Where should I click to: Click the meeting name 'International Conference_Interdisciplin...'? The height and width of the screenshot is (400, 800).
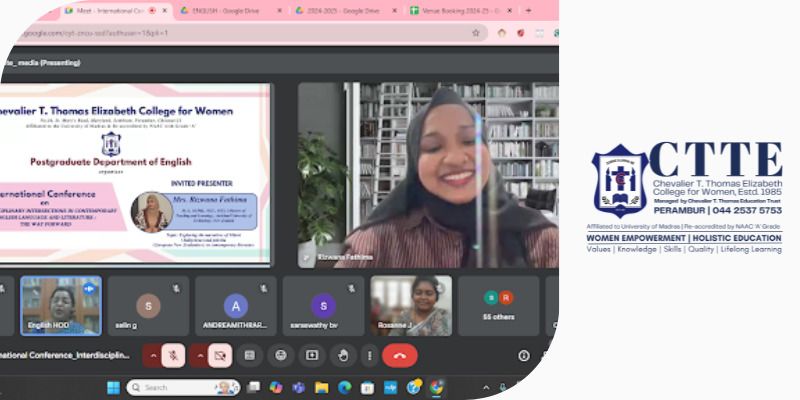(64, 355)
